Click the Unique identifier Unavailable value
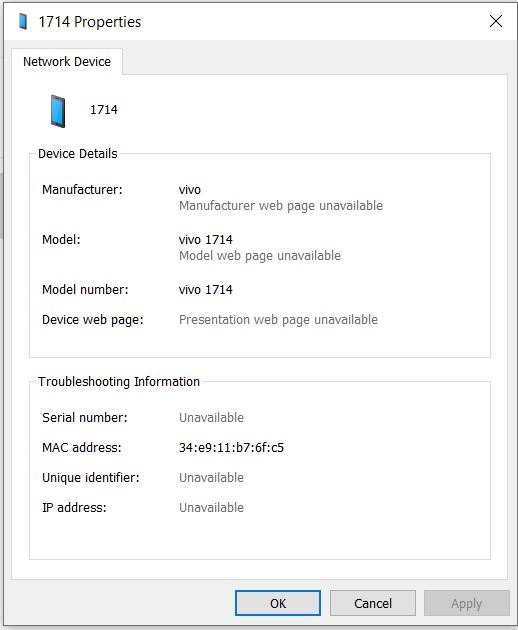The image size is (518, 630). click(211, 478)
